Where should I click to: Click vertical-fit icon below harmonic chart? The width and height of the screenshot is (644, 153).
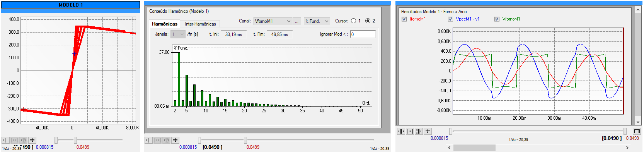(x=175, y=140)
